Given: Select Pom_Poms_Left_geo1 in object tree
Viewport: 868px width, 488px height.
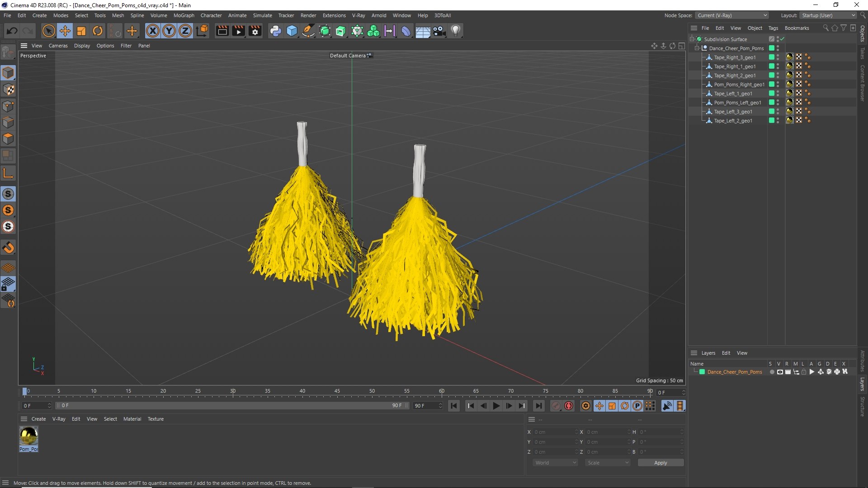Looking at the screenshot, I should 737,103.
